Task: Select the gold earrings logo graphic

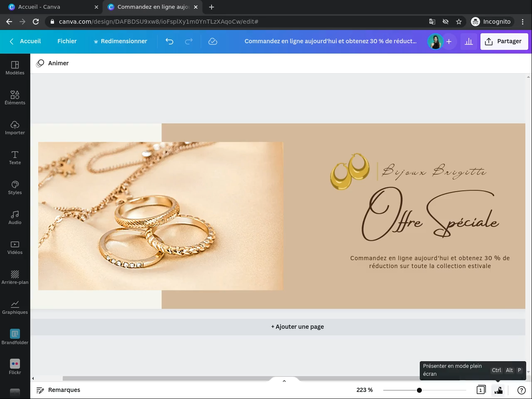Action: pyautogui.click(x=350, y=172)
